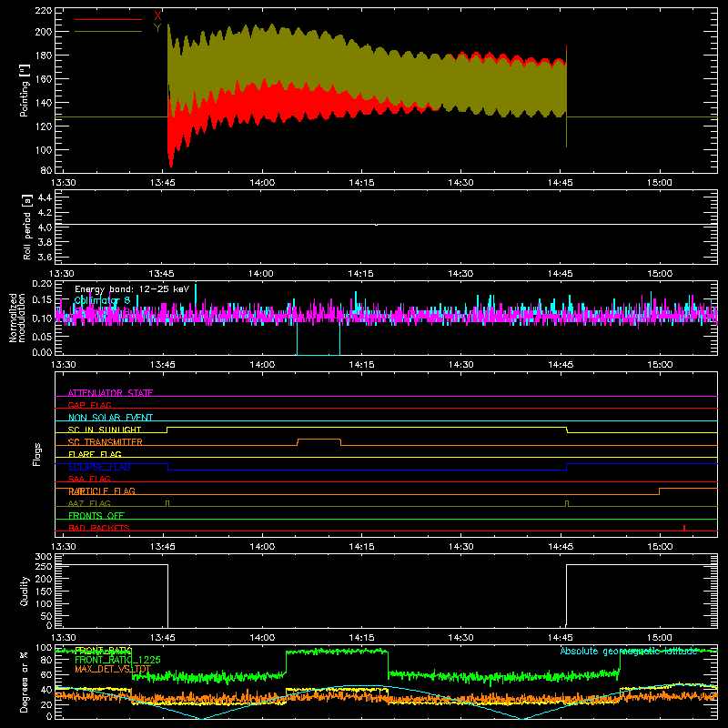Viewport: 728px width, 728px height.
Task: Select the 'Degrees or %' axis title
Action: pos(25,682)
